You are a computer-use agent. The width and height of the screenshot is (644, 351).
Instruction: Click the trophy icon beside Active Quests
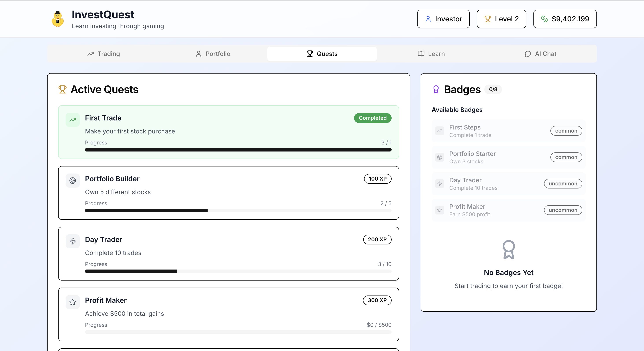[x=62, y=89]
